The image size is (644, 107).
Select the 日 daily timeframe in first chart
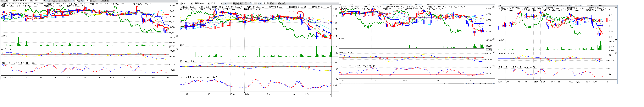56,1
